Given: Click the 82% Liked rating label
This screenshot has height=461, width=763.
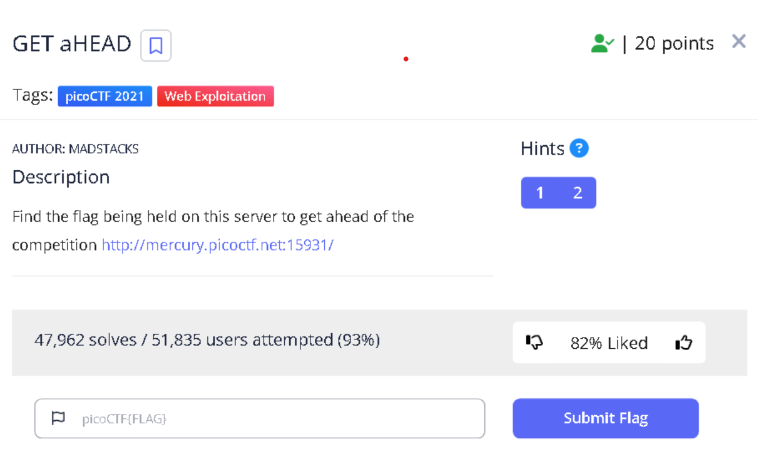Looking at the screenshot, I should [609, 343].
